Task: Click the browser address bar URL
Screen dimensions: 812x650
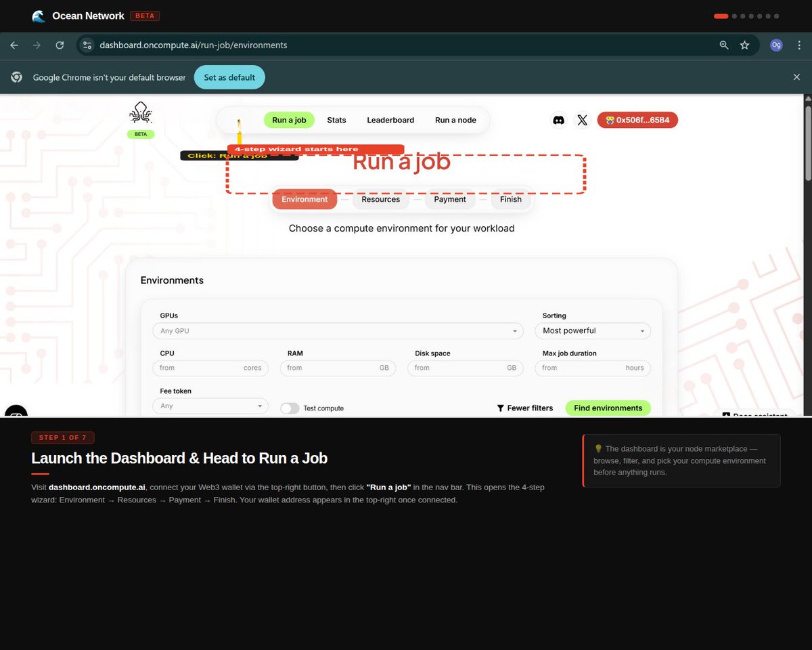Action: pyautogui.click(x=194, y=45)
